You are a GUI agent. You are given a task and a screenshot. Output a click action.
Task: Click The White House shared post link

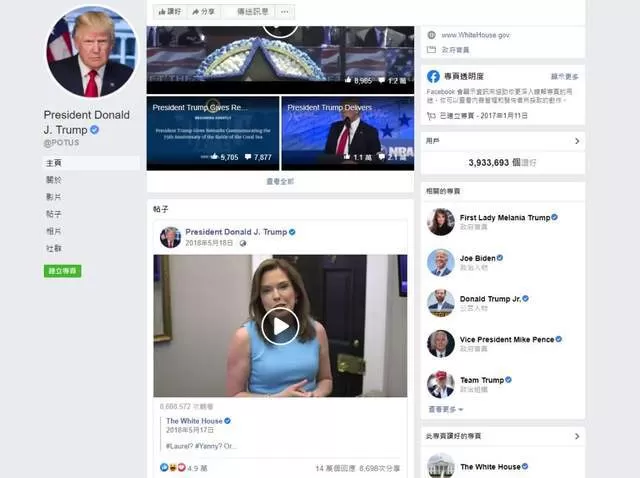[x=194, y=421]
